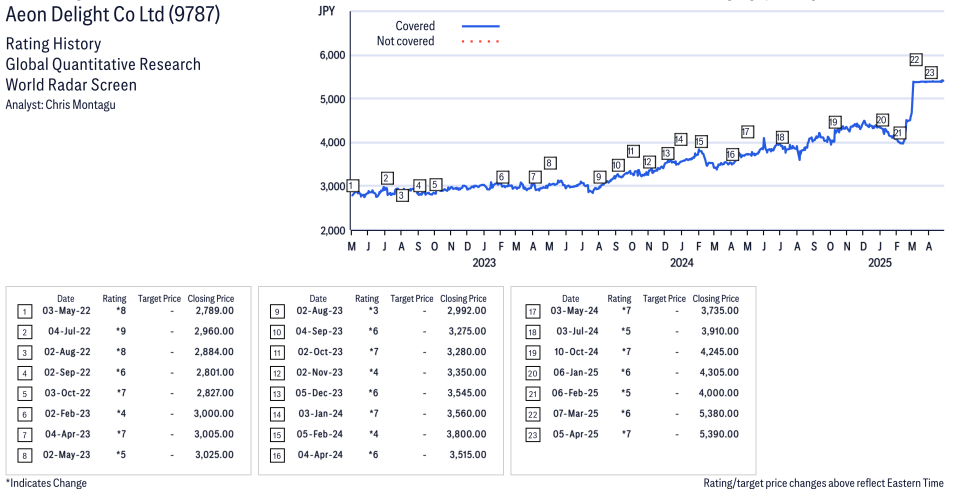The height and width of the screenshot is (489, 955).
Task: Click the 'Not covered' legend label
Action: click(406, 41)
